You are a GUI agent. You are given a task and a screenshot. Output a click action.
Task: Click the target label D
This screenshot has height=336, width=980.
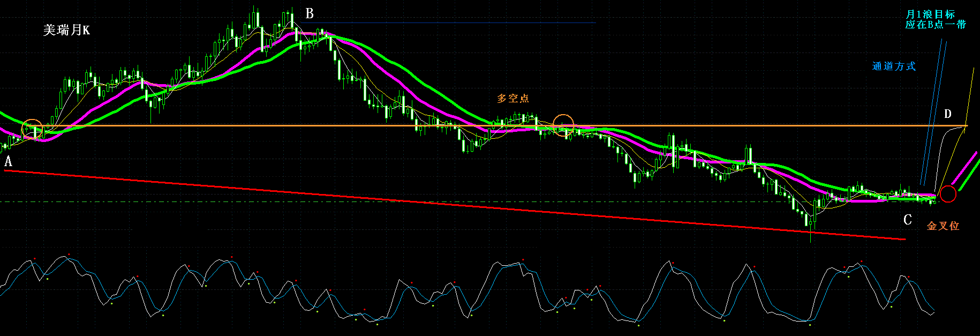tap(948, 114)
